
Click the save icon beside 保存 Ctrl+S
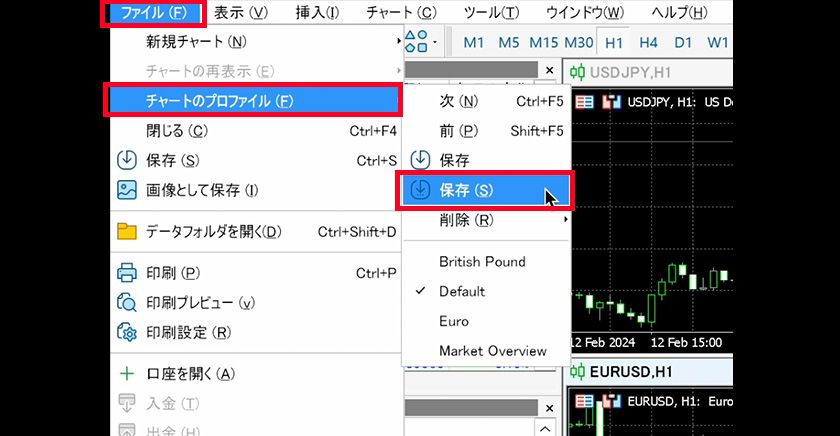point(127,160)
